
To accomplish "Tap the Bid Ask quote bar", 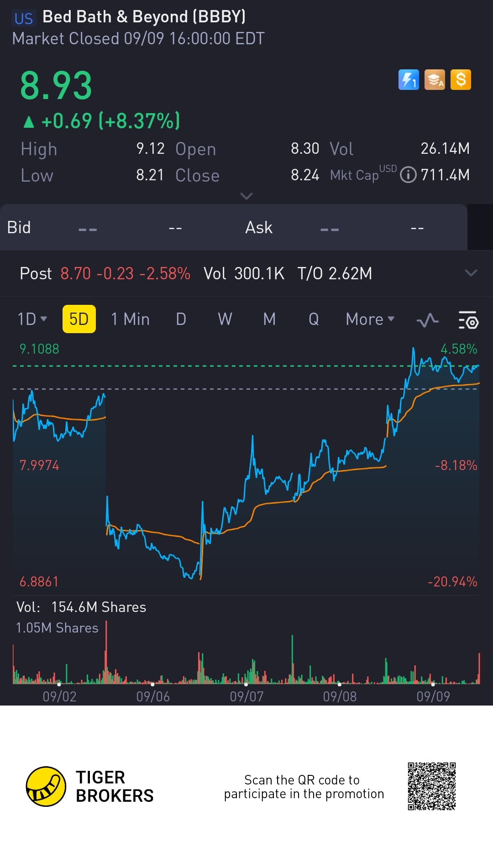I will point(234,227).
